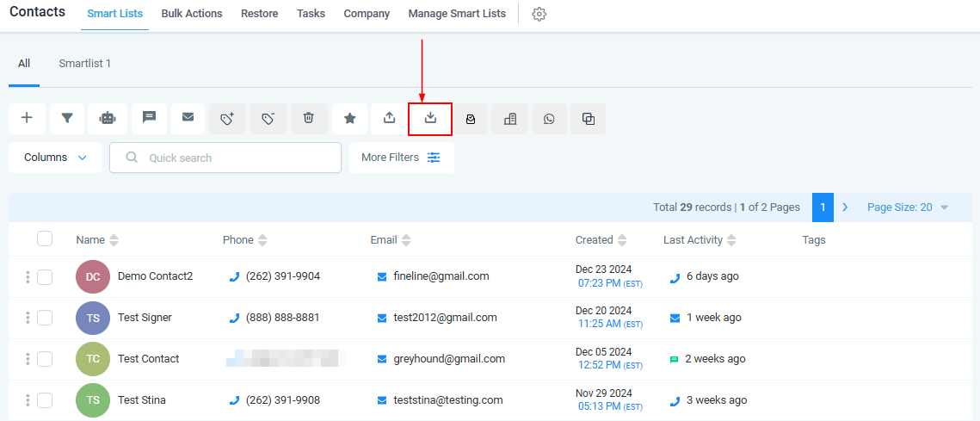Image resolution: width=980 pixels, height=421 pixels.
Task: Click the robot automation icon
Action: pos(108,118)
